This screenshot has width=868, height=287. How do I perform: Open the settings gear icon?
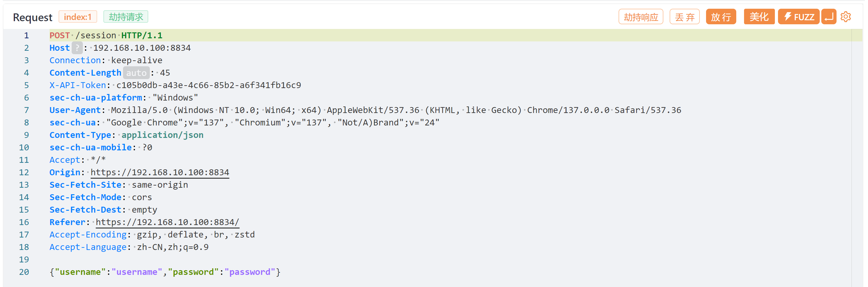pos(846,16)
